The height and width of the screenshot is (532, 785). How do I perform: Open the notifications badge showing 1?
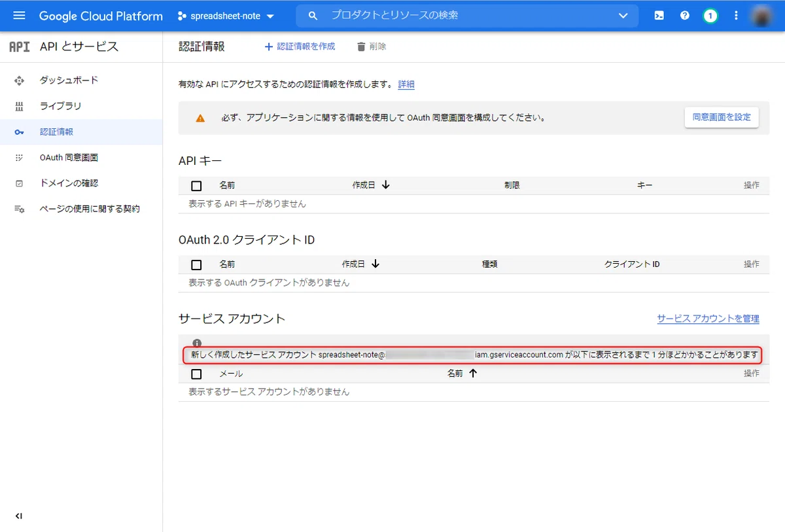point(710,16)
